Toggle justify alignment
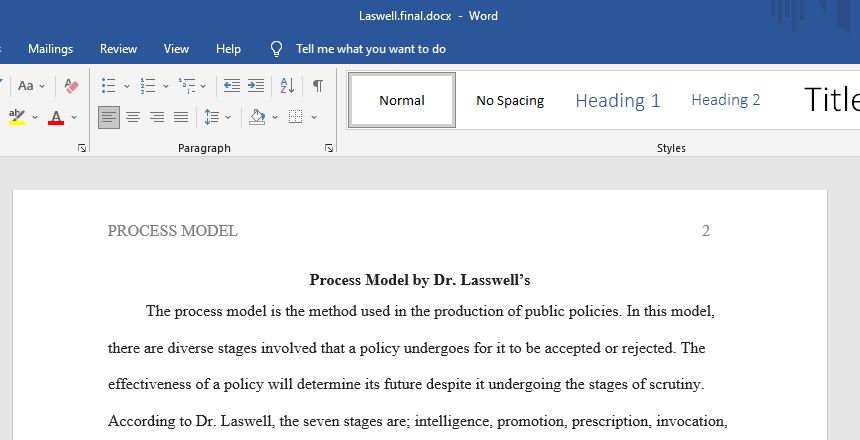Image resolution: width=860 pixels, height=440 pixels. [x=181, y=117]
